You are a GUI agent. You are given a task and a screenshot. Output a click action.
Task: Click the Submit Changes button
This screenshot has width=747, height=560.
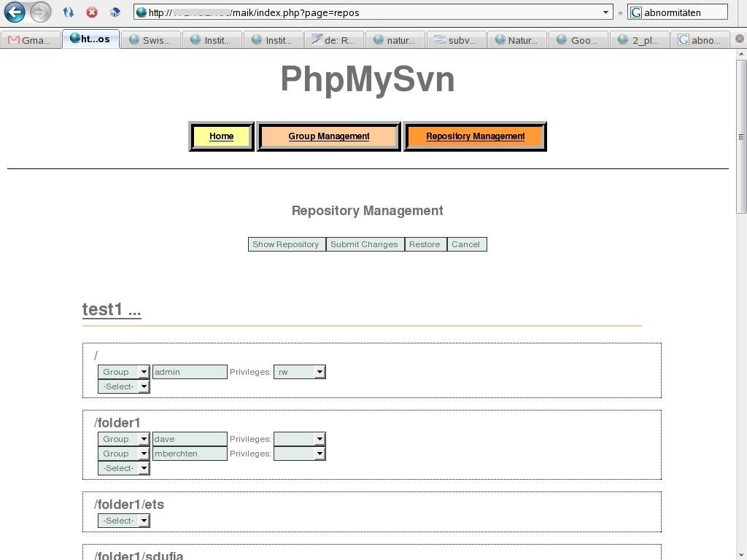pos(364,244)
